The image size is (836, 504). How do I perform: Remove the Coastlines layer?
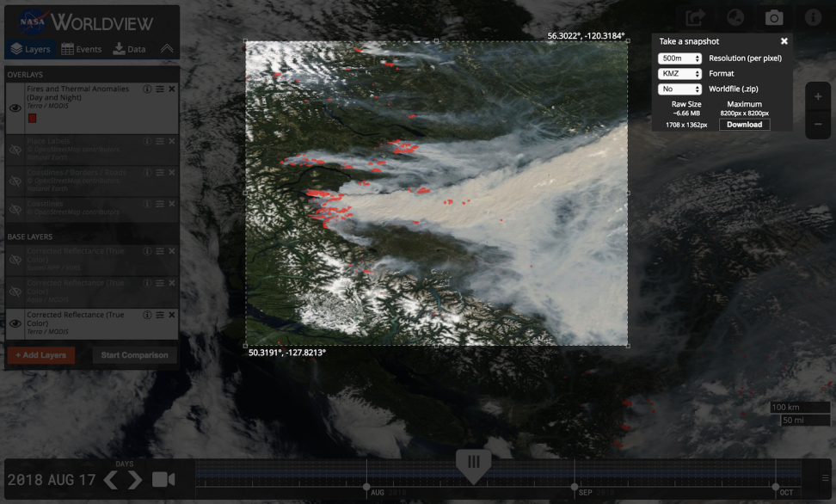click(172, 204)
